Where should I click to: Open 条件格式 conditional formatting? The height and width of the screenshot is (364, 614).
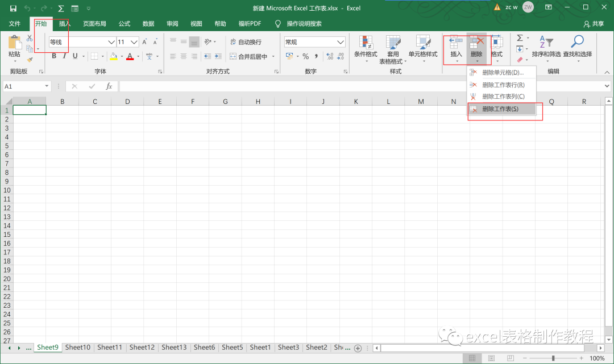click(x=366, y=48)
